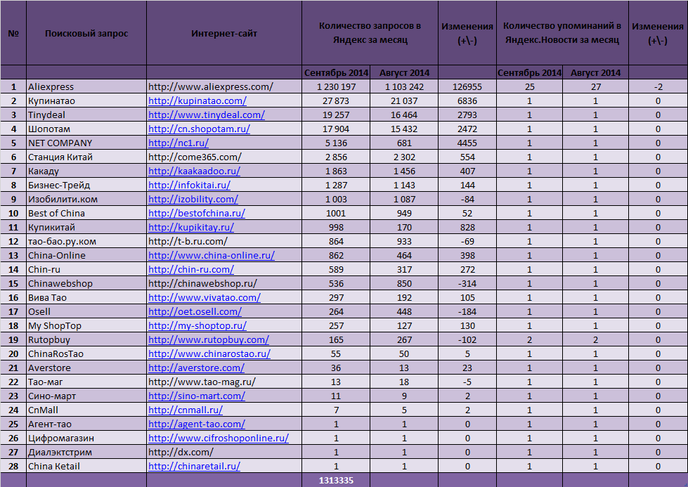Open the www.cifroshoponline.ru link
The height and width of the screenshot is (487, 688).
(x=219, y=438)
